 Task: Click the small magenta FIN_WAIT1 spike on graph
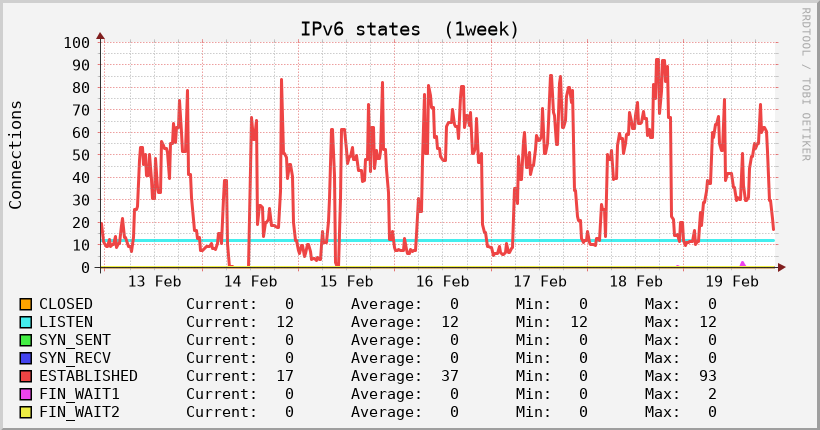(x=742, y=264)
